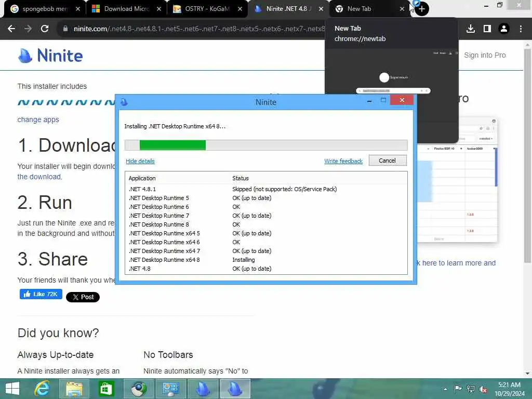Select the .NET Desktop Runtime 7 row

point(266,216)
